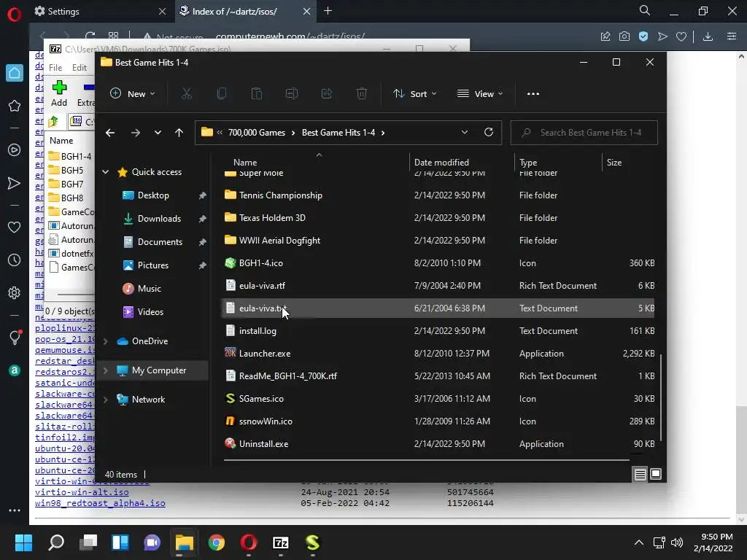Open the See more (three dots) menu
747x560 pixels.
[x=533, y=94]
